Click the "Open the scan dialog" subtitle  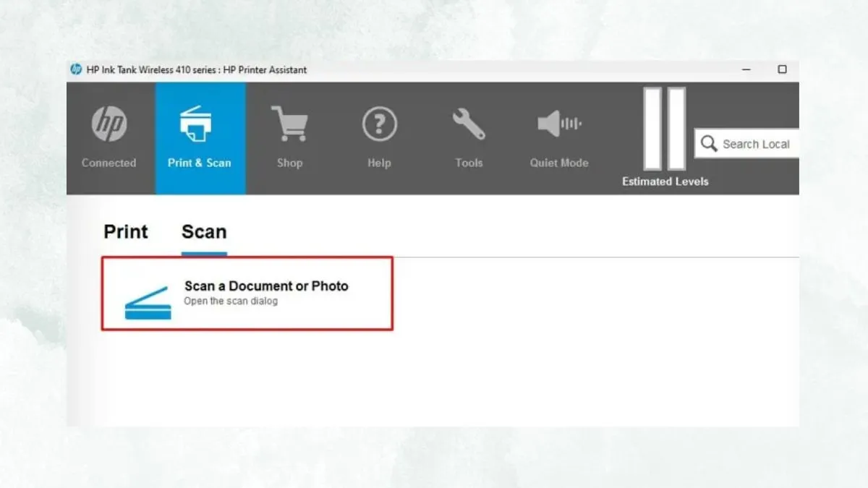tap(230, 301)
